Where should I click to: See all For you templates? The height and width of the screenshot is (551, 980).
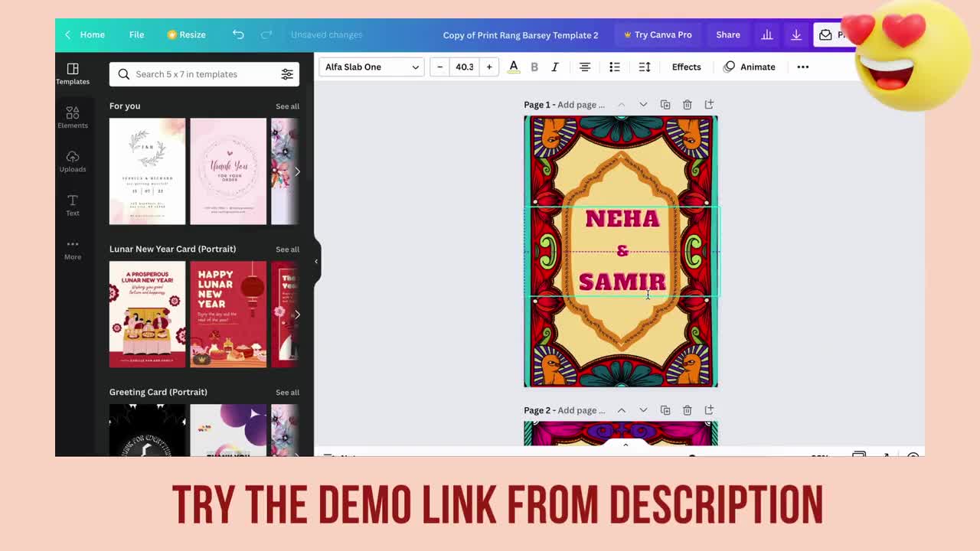[x=287, y=106]
